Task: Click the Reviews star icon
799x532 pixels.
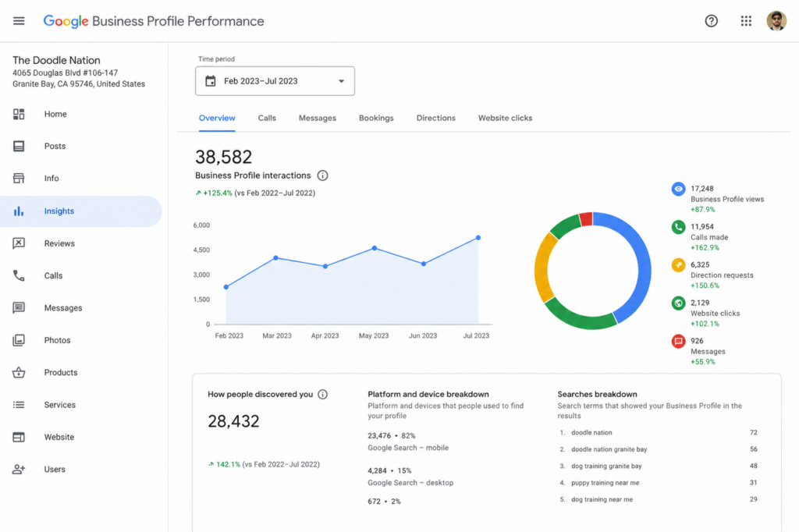Action: point(19,243)
